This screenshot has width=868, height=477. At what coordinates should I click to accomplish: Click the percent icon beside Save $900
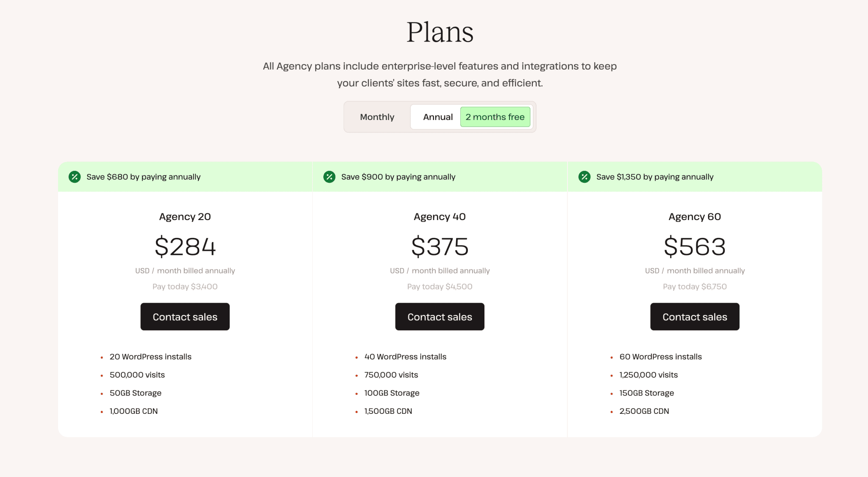pos(329,177)
